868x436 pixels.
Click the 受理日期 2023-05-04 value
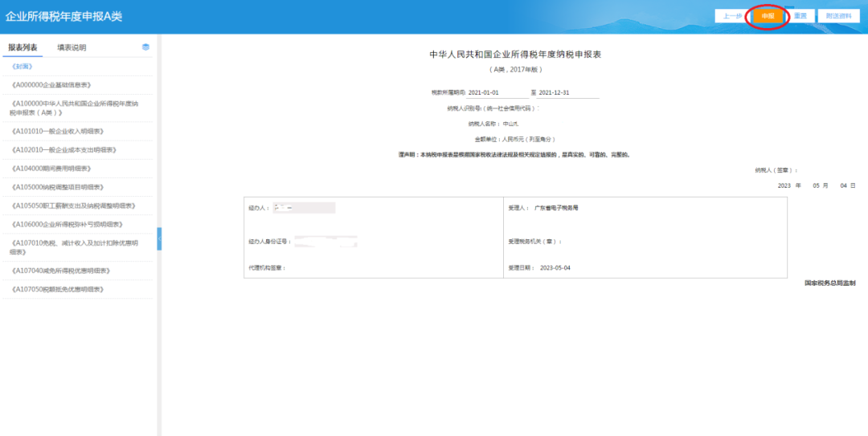(x=555, y=268)
